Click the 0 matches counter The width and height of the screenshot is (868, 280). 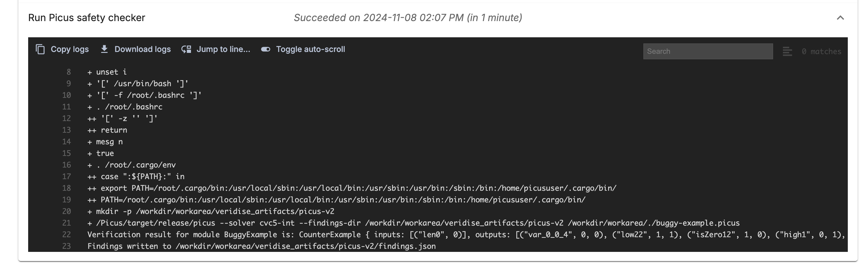821,51
